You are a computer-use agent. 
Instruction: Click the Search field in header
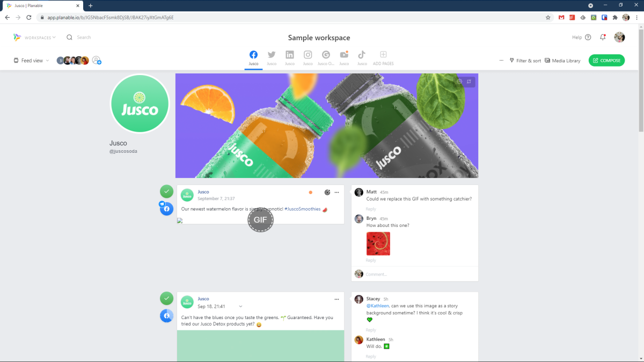point(79,38)
